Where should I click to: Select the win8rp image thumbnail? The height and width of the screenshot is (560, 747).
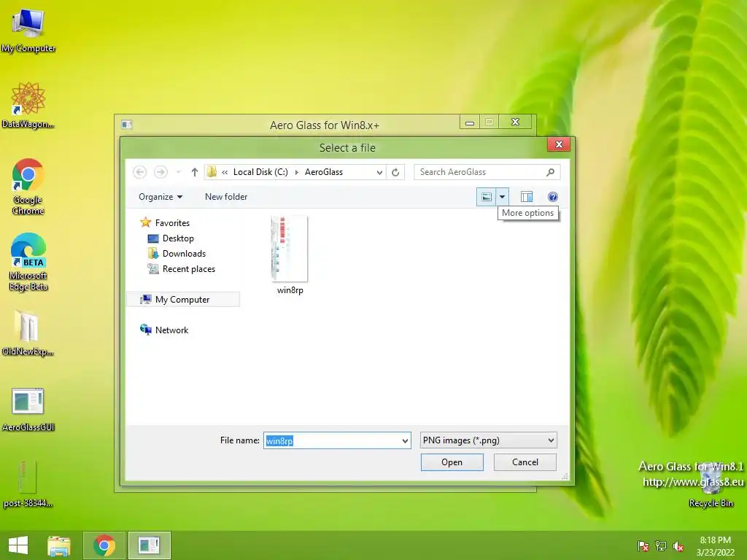290,249
